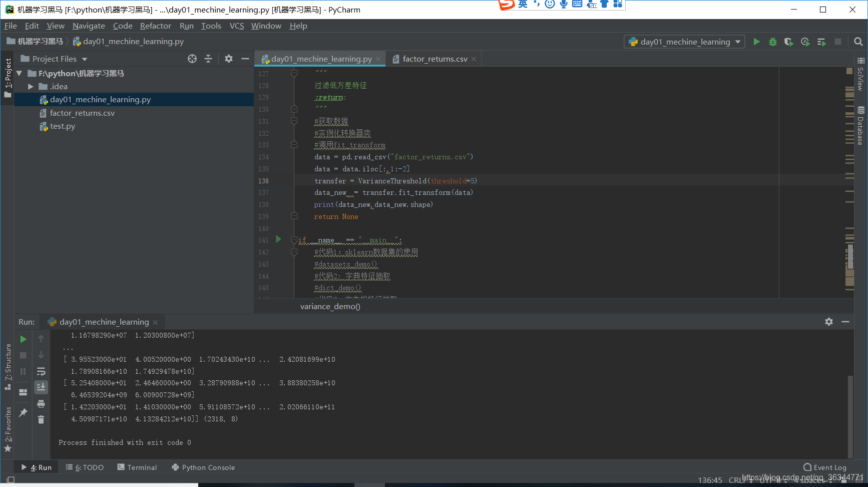Collapse the F:\python root folder
Image resolution: width=868 pixels, height=487 pixels.
[x=19, y=73]
